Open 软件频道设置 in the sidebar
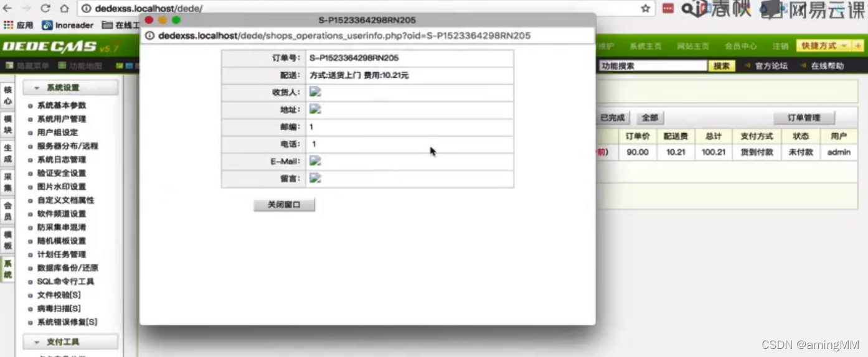 click(x=61, y=214)
